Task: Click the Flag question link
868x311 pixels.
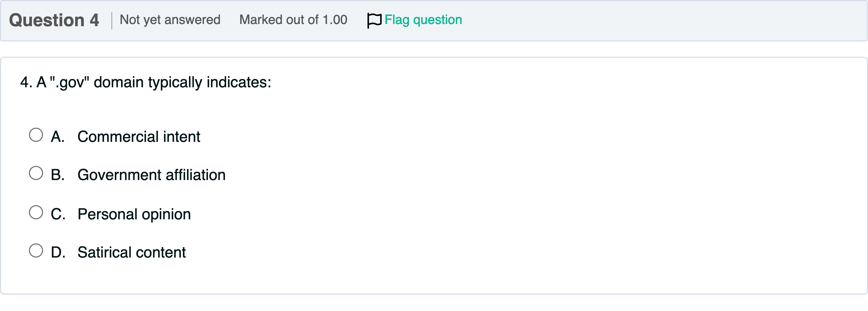Action: (423, 19)
